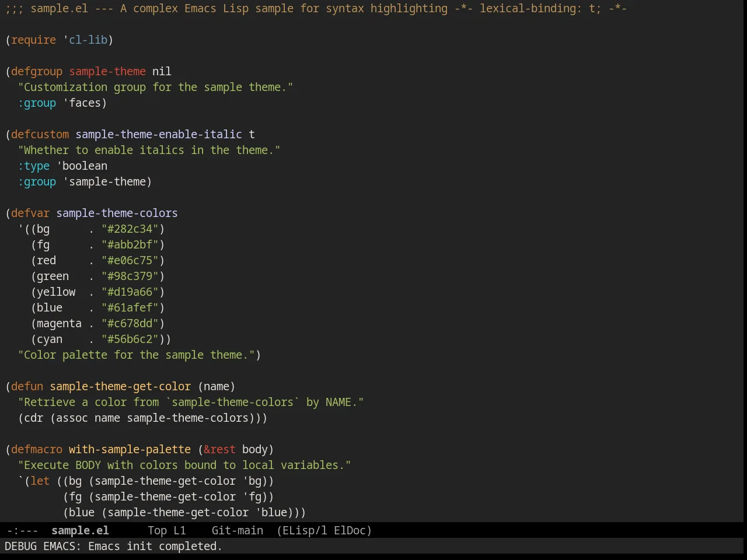Image resolution: width=747 pixels, height=560 pixels.
Task: Click the '(name)' argument list
Action: click(x=217, y=386)
